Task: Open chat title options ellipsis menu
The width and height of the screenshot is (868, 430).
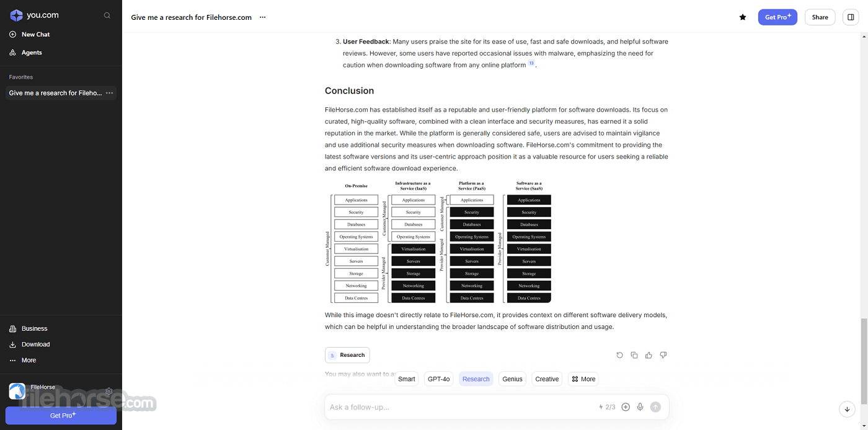Action: pyautogui.click(x=262, y=17)
